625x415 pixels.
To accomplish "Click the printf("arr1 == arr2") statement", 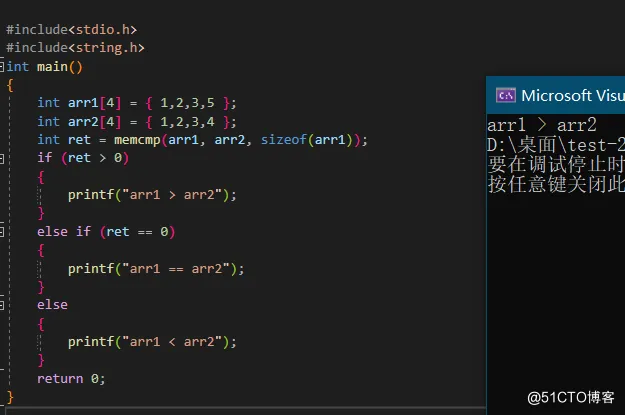I will pos(156,269).
